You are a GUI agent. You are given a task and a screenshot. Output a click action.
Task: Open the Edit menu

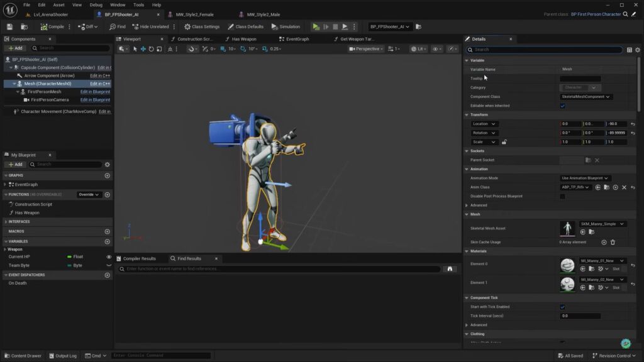click(x=41, y=4)
